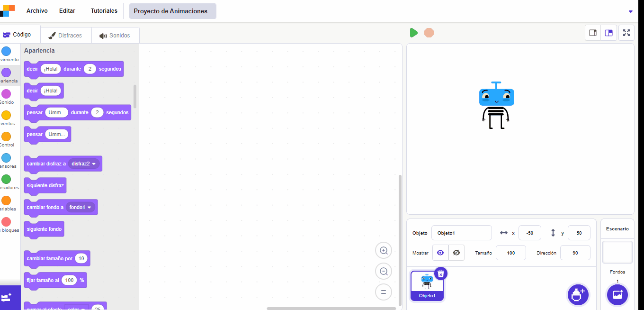
Task: Click the x position field
Action: click(x=530, y=233)
